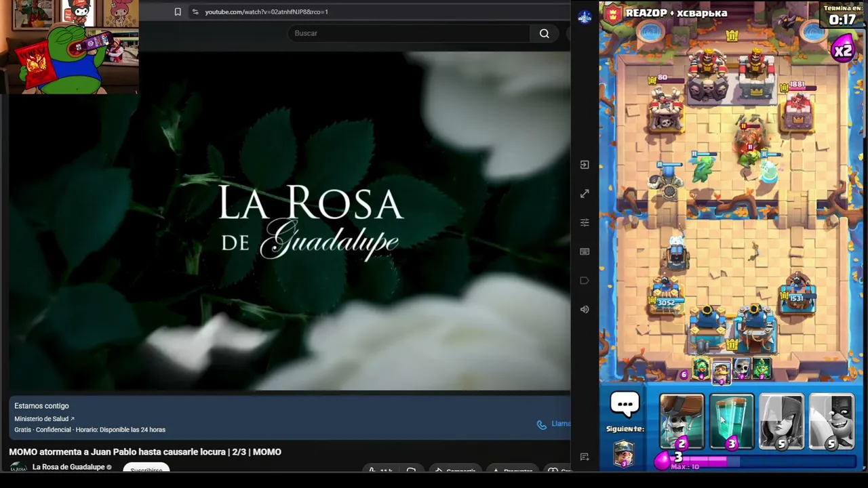868x488 pixels.
Task: Open the emulator keyboard mapping icon
Action: click(x=585, y=251)
